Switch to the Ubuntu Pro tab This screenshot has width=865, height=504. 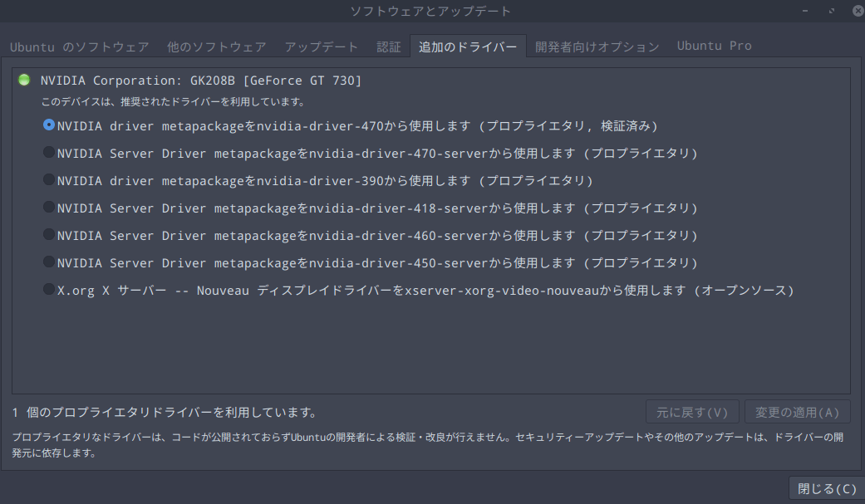pyautogui.click(x=715, y=46)
